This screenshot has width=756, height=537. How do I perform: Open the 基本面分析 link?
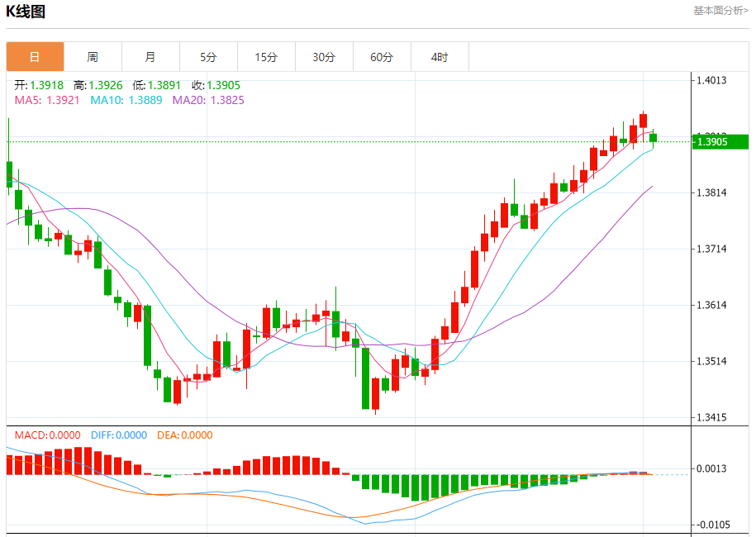[x=720, y=11]
